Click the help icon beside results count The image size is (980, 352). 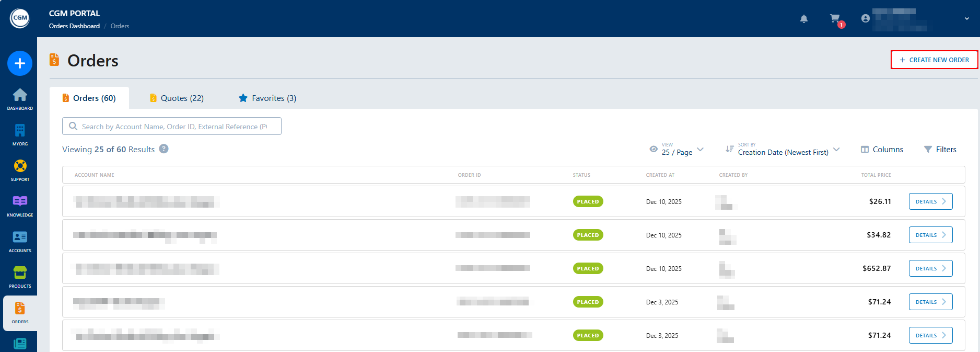pyautogui.click(x=164, y=149)
